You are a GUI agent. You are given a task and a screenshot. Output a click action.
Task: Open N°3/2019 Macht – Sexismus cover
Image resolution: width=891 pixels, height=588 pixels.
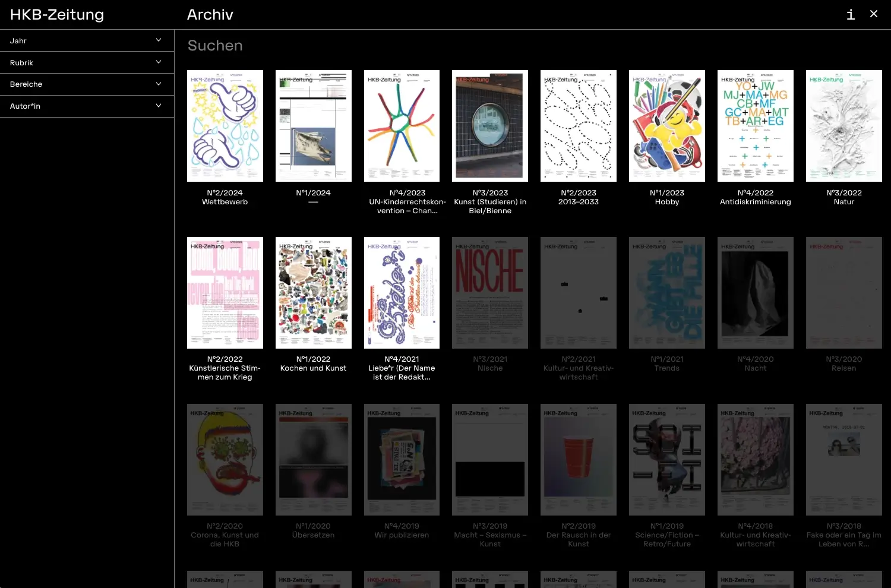(490, 460)
